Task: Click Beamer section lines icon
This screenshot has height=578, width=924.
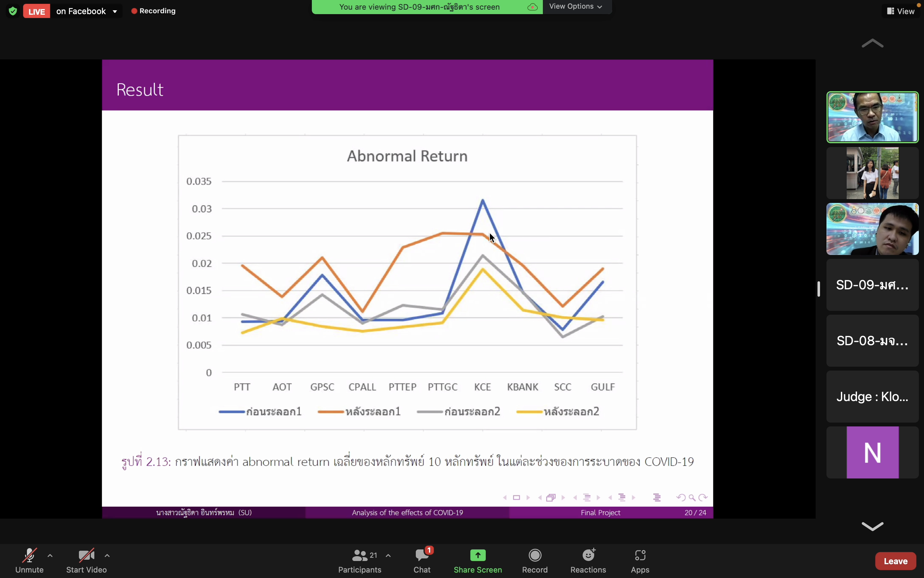Action: tap(622, 498)
